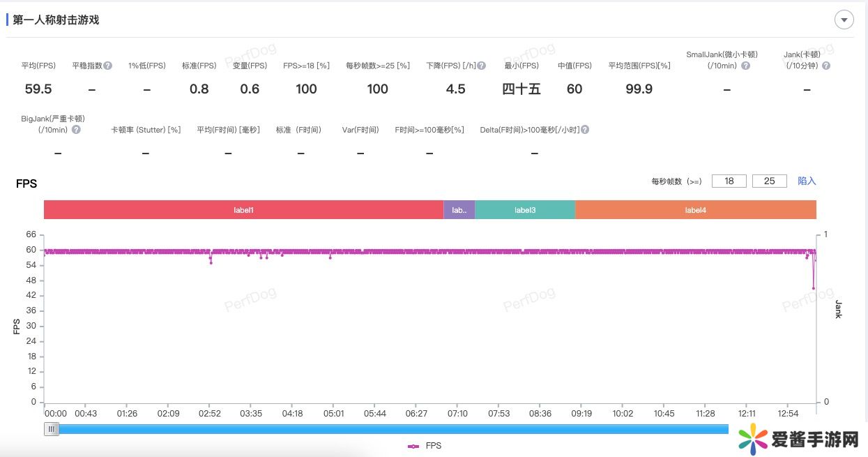Click help icon beside 平稳指数
The image size is (868, 457).
(x=108, y=66)
